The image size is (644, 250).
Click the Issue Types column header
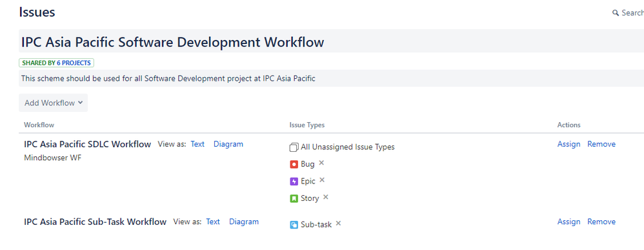pos(307,125)
